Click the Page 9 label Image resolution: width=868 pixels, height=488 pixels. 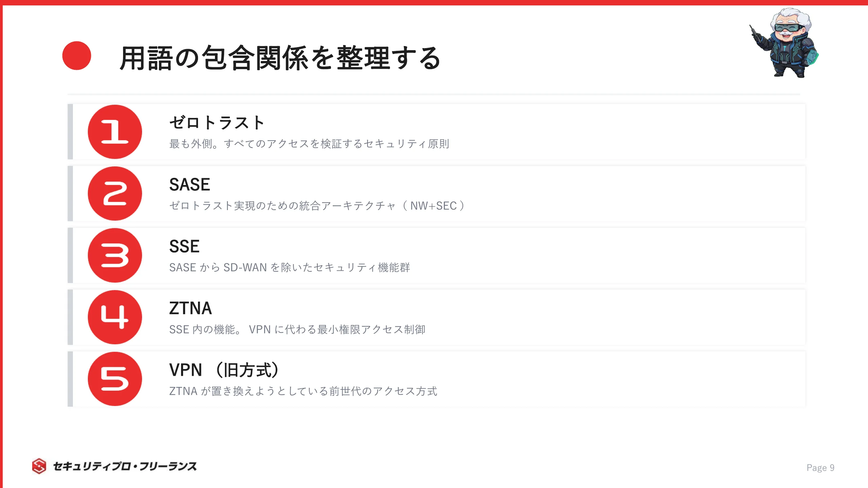820,468
